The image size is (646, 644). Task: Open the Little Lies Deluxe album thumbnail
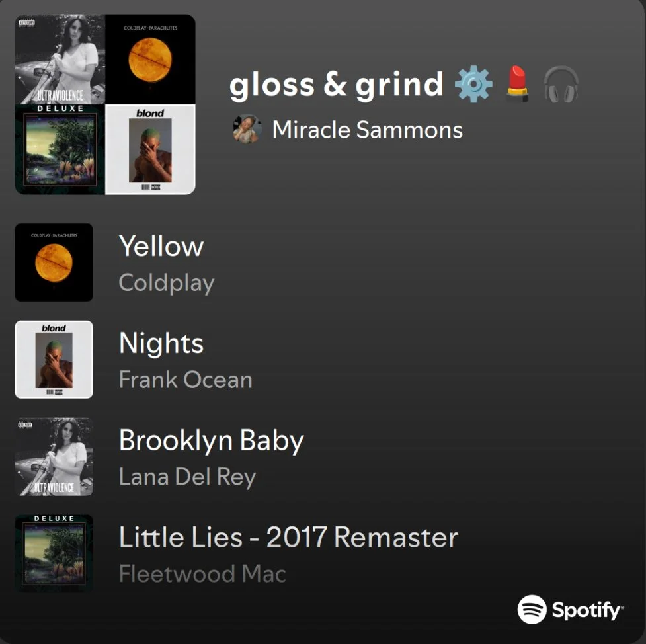coord(54,554)
